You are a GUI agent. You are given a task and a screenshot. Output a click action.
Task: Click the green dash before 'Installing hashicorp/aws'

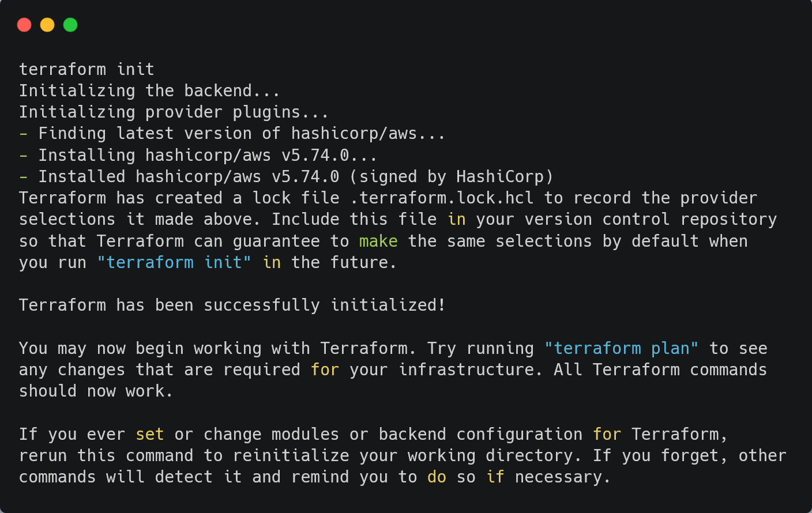24,156
